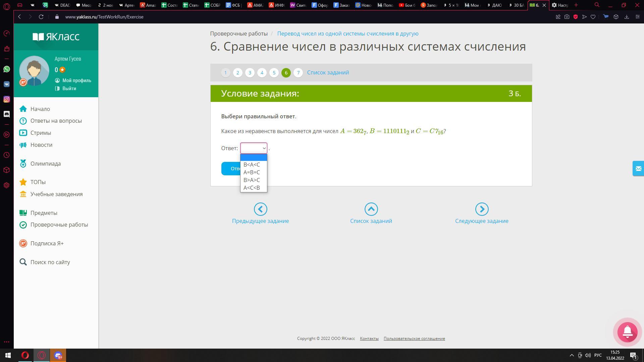
Task: Click the previous task arrow icon
Action: (x=260, y=209)
